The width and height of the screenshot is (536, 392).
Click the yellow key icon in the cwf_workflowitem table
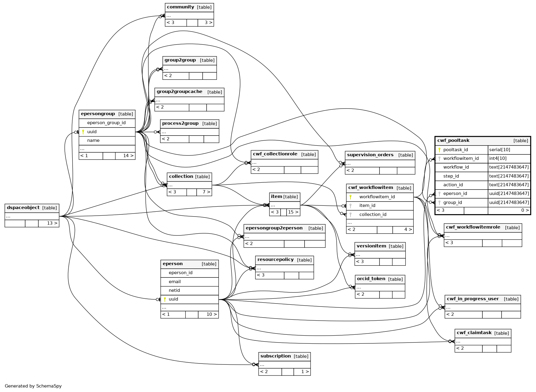[x=350, y=197]
